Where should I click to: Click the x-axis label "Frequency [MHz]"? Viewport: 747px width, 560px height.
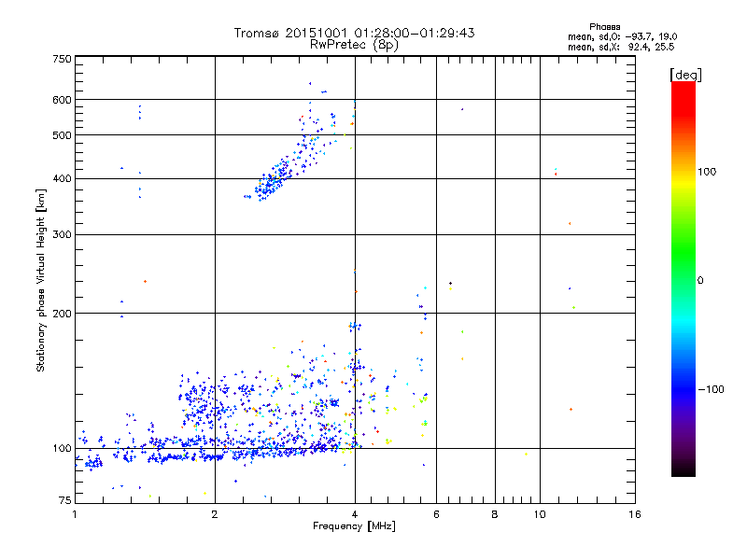354,526
